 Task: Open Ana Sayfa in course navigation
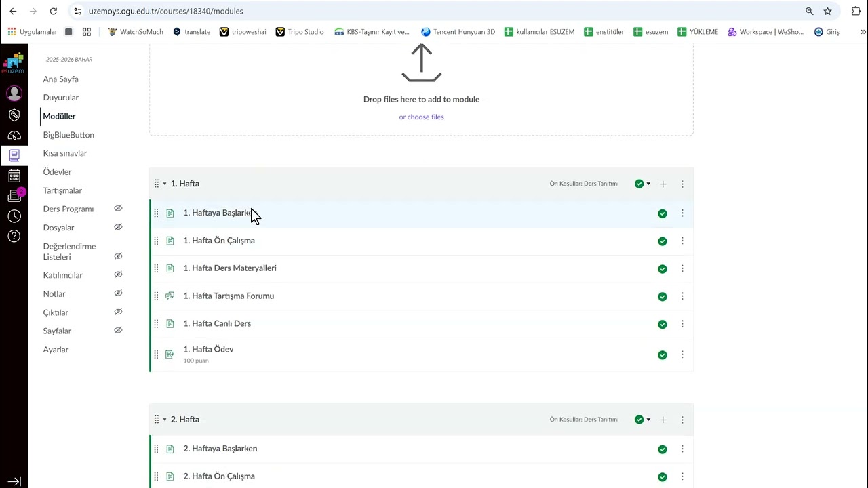click(x=60, y=79)
